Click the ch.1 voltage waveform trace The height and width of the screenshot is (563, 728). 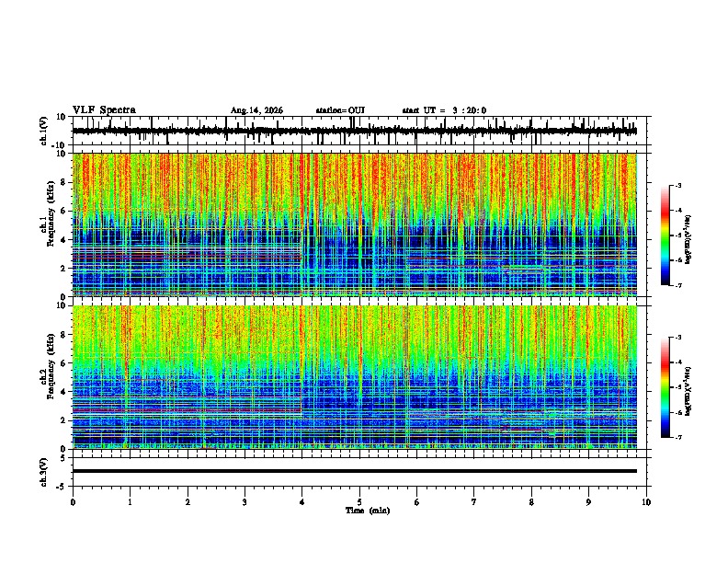tap(354, 131)
